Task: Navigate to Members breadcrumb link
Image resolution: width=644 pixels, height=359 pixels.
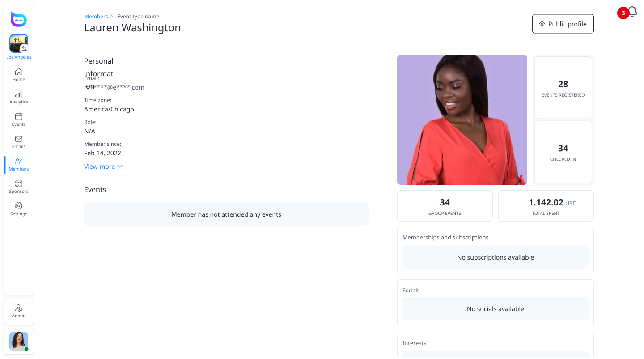Action: (x=96, y=17)
